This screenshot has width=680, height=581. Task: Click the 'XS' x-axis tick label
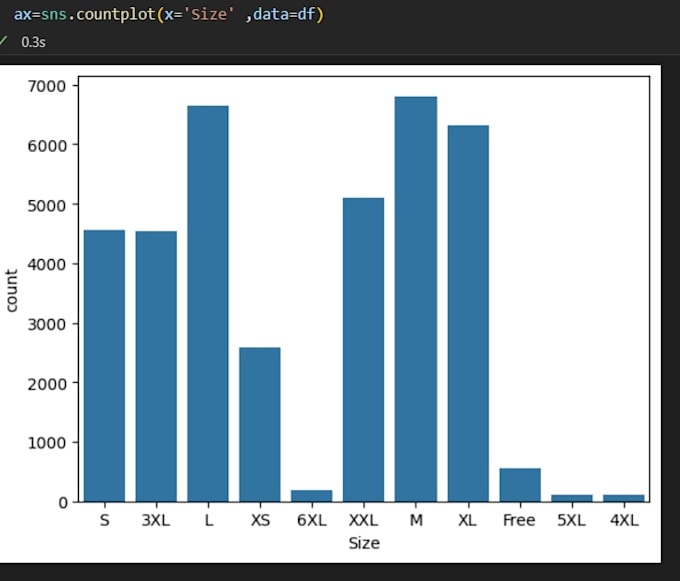[260, 520]
